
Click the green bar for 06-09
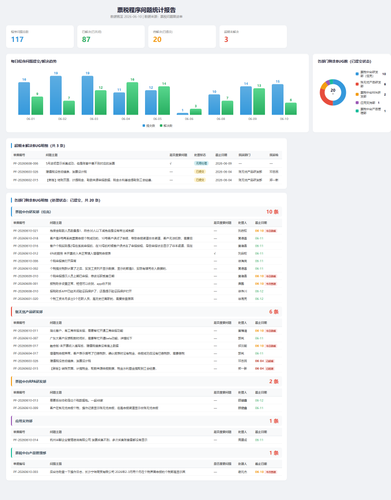coord(259,101)
